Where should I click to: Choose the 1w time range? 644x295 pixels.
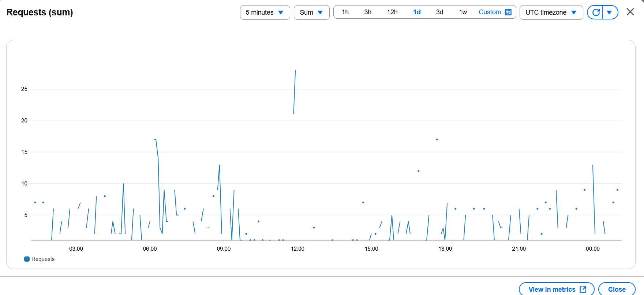tap(463, 12)
